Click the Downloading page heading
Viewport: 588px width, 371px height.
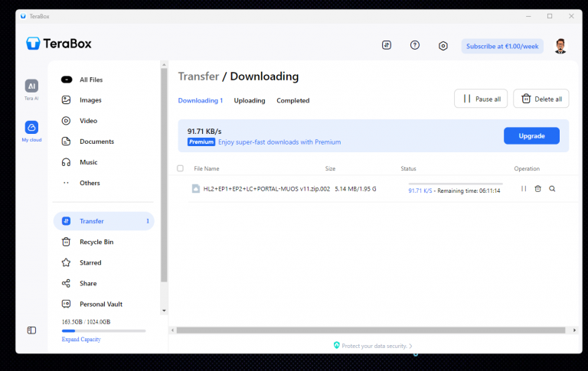264,76
